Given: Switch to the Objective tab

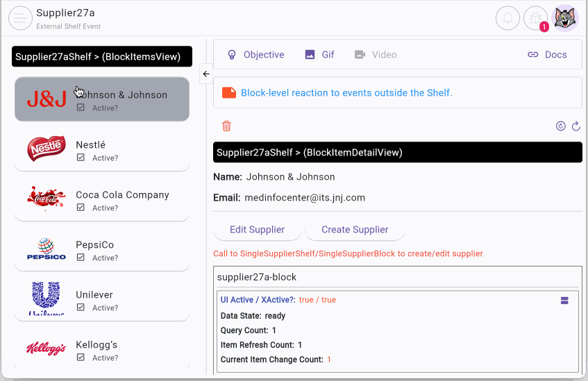Looking at the screenshot, I should (x=255, y=54).
